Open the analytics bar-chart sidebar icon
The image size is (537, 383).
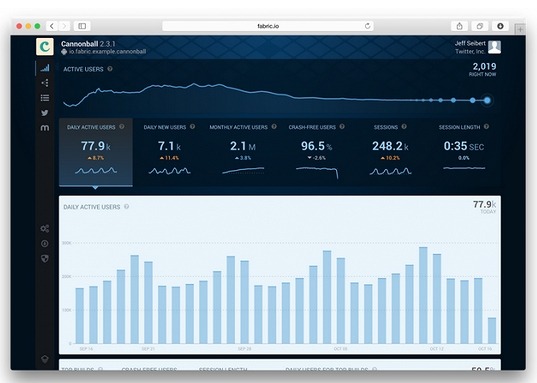[x=45, y=68]
